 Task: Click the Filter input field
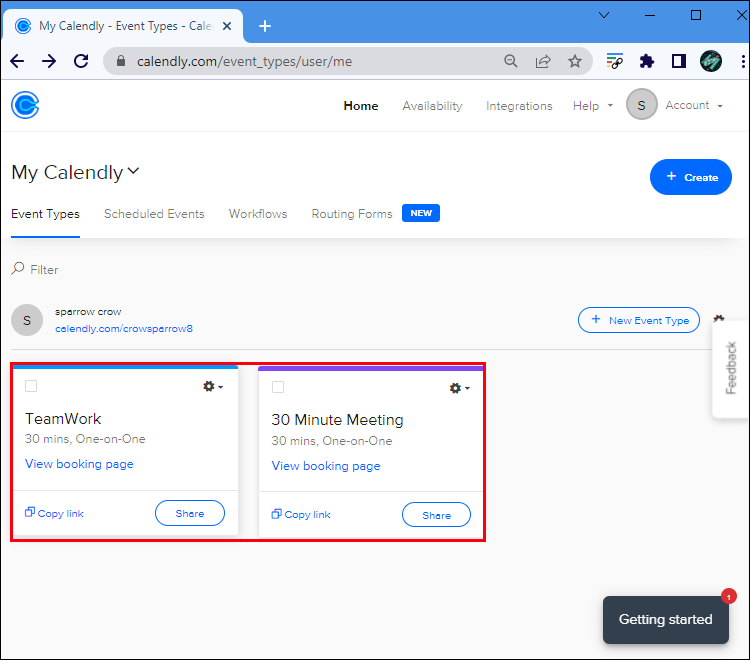pyautogui.click(x=44, y=270)
